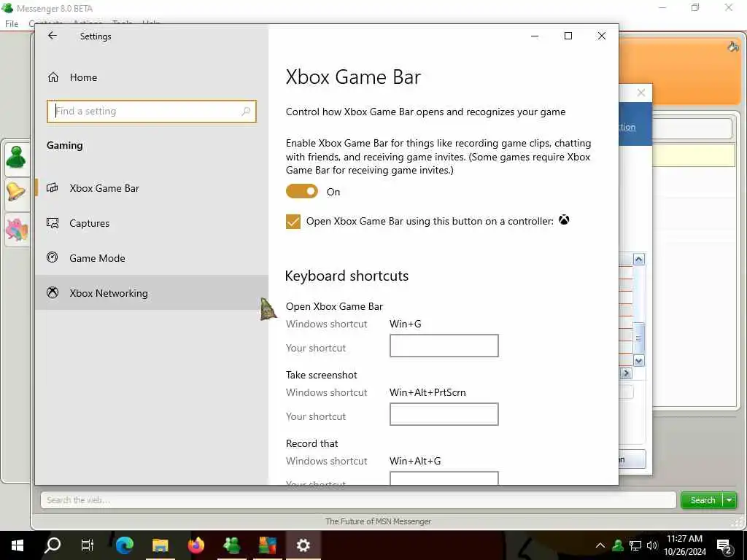Switch to Messenger app on taskbar
Viewport: 747px width, 560px height.
point(231,545)
